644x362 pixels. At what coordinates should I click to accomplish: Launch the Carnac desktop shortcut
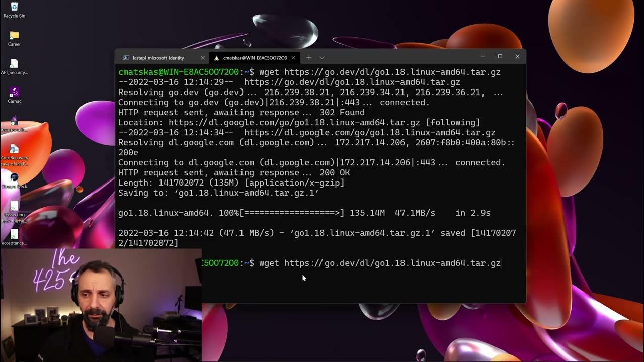[14, 95]
